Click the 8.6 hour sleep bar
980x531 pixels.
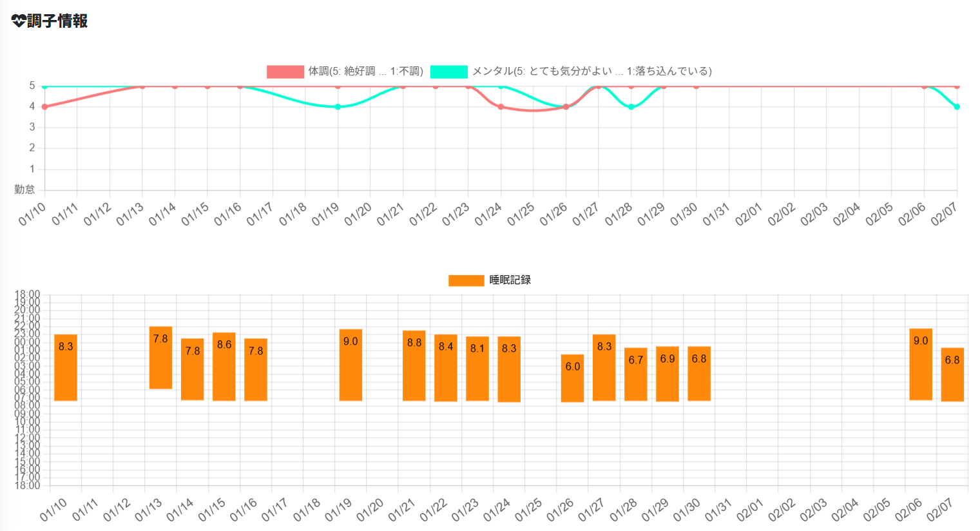click(x=224, y=367)
